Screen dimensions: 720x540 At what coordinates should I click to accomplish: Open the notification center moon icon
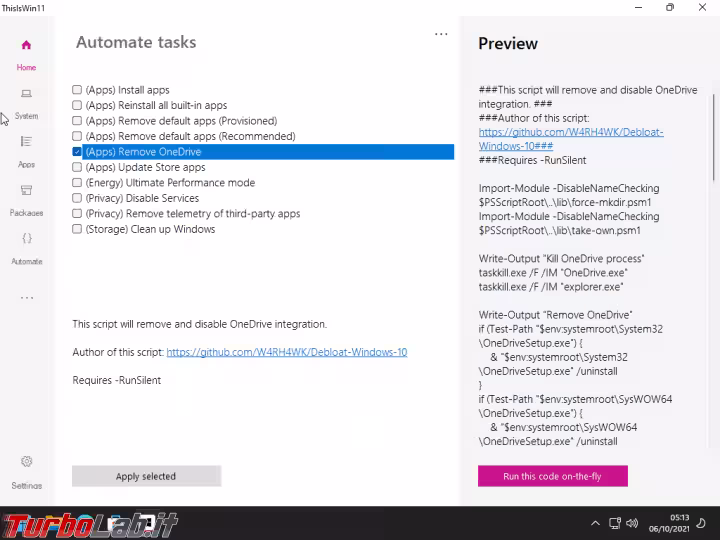(x=701, y=523)
